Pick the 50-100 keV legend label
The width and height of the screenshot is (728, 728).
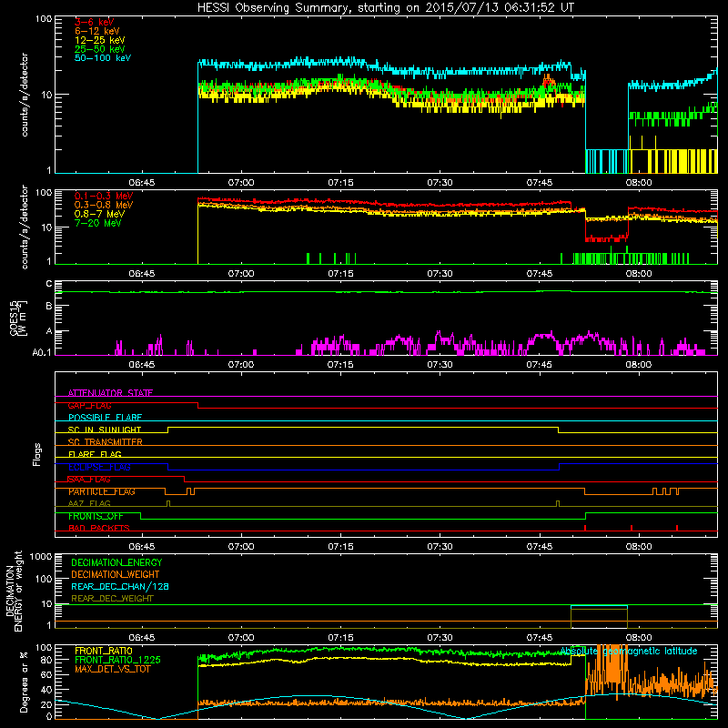click(103, 57)
